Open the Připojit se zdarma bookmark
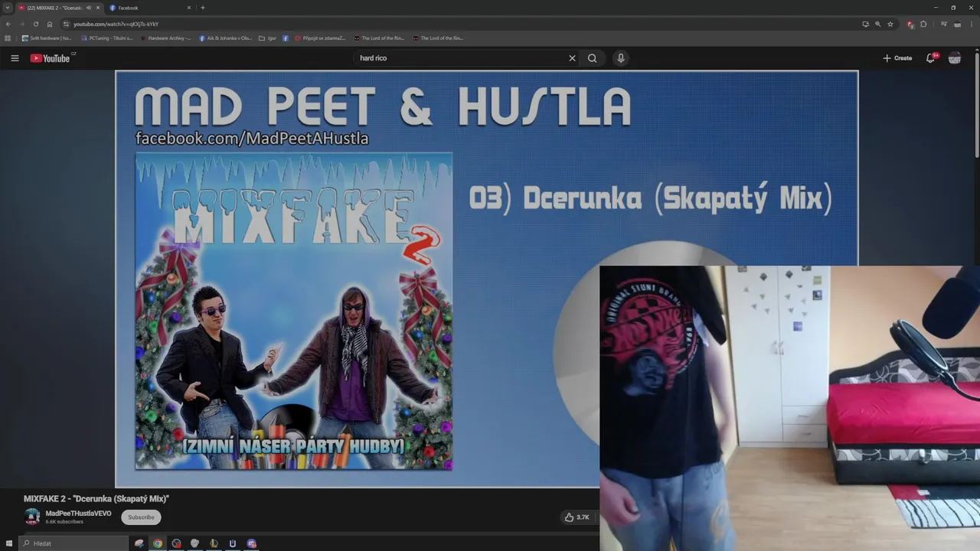Viewport: 980px width, 551px height. 321,38
